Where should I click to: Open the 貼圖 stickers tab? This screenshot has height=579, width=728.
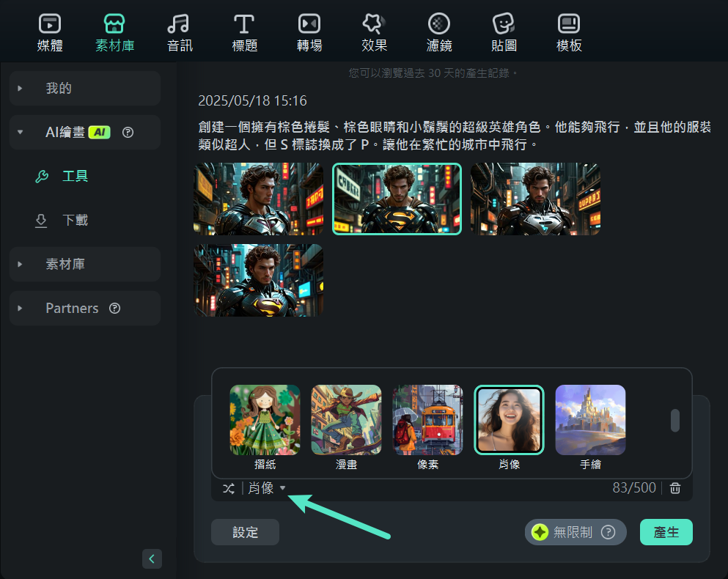pos(504,33)
